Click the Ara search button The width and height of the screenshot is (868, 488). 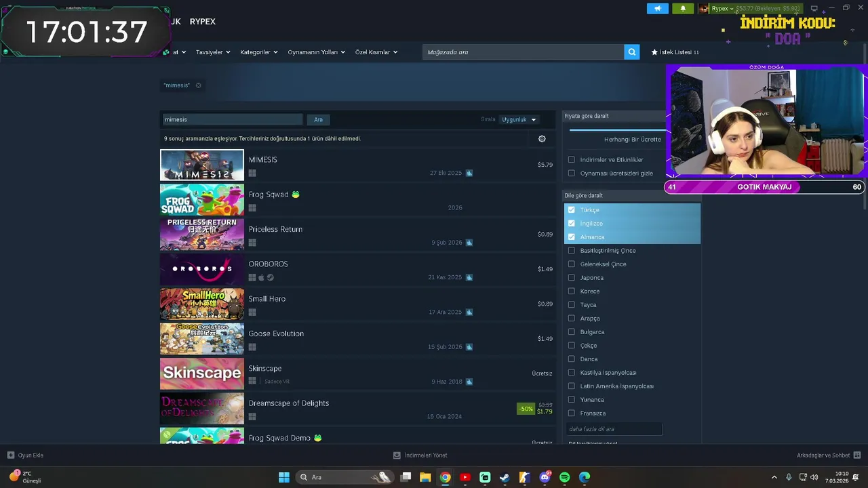pos(318,119)
